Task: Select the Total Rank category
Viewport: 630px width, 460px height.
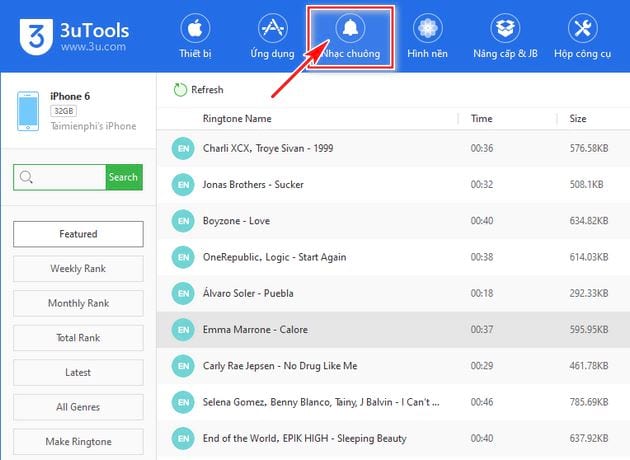Action: coord(78,338)
